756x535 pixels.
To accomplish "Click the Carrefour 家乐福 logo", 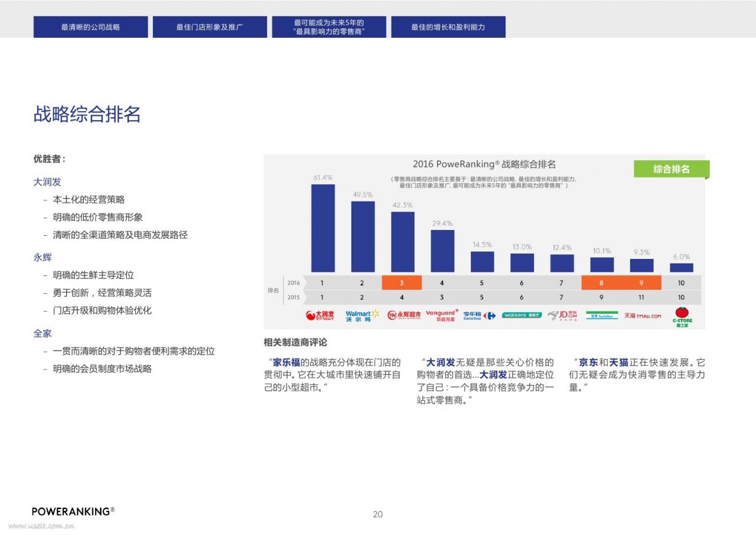I will [479, 315].
